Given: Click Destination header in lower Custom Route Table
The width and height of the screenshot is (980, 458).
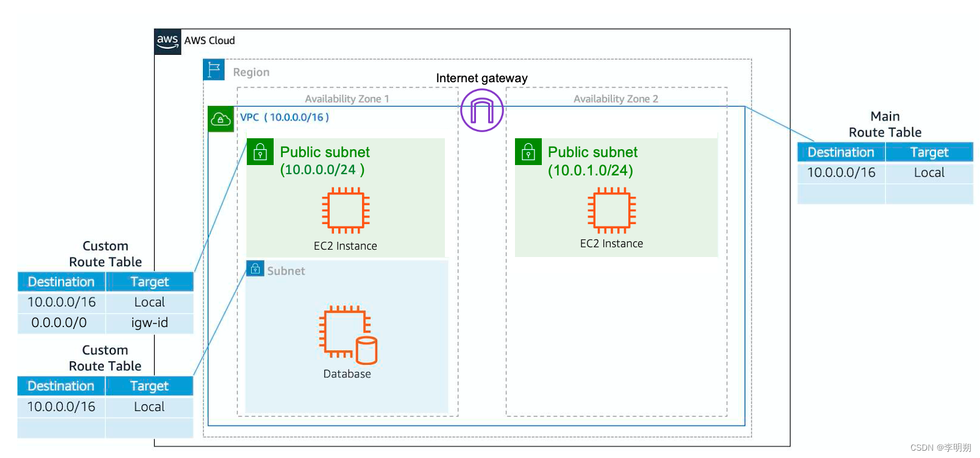Looking at the screenshot, I should 61,386.
